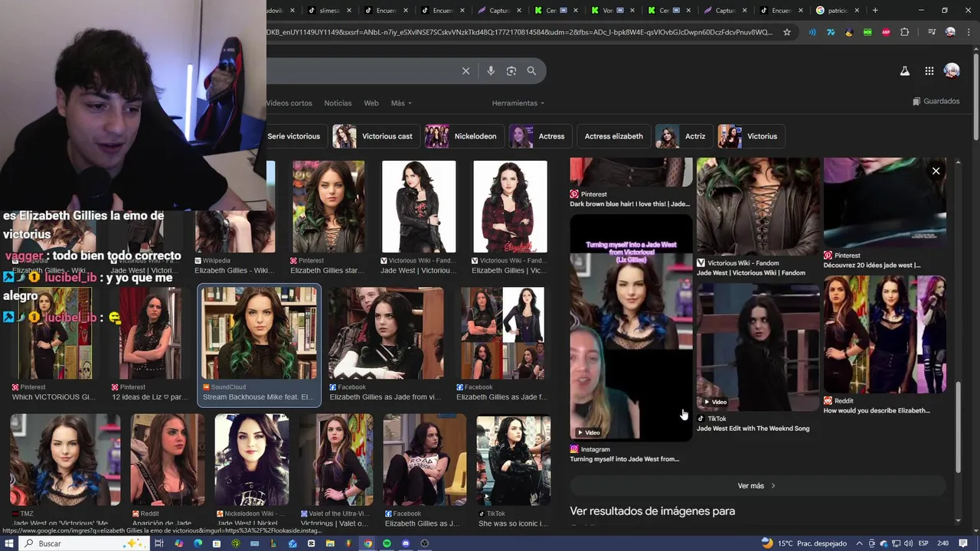Open Discord from the taskbar

coord(406,543)
